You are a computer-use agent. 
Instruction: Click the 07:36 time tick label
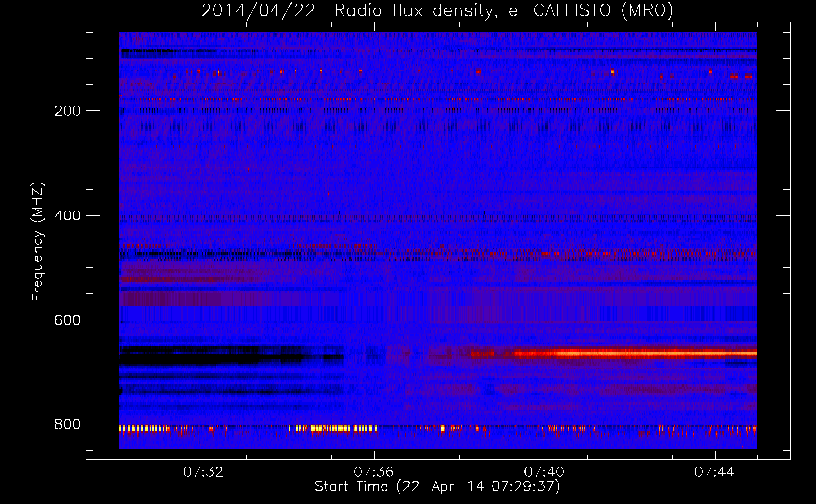click(374, 472)
